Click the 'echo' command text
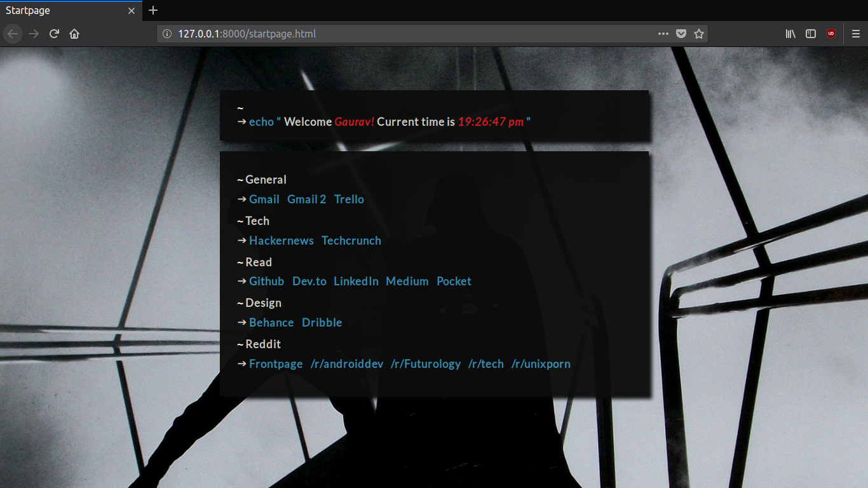Viewport: 868px width, 488px height. click(x=261, y=121)
